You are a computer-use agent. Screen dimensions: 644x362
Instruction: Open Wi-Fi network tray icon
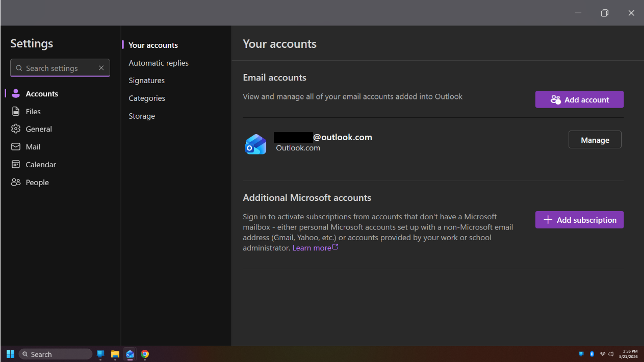[x=602, y=354]
